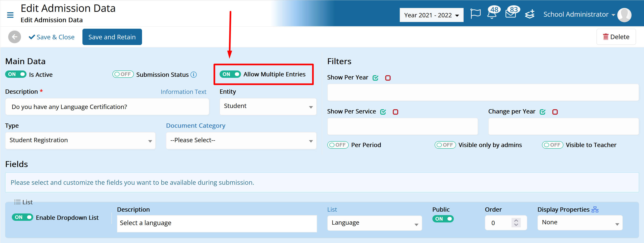
Task: Open the Document Category link label
Action: click(x=195, y=125)
